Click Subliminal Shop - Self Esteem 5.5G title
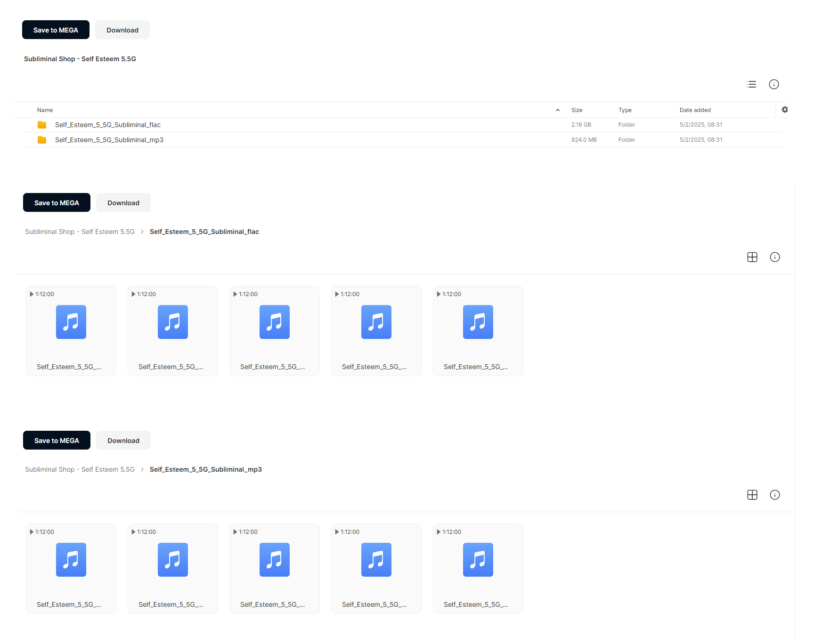814x644 pixels. point(80,59)
